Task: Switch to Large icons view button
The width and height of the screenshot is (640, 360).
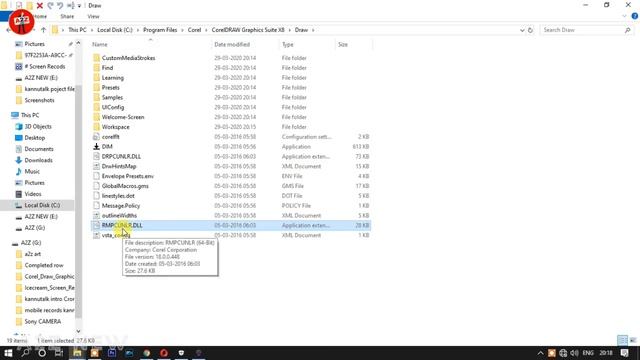Action: click(x=633, y=340)
